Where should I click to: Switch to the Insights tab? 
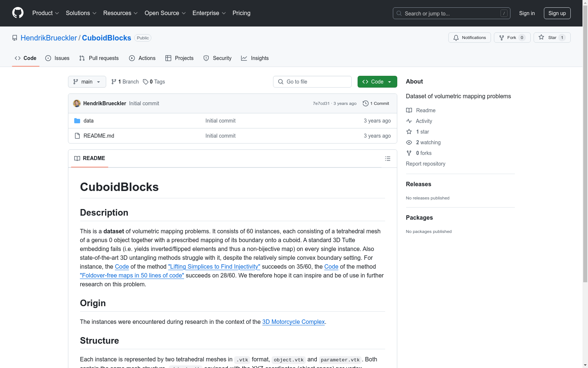[255, 58]
